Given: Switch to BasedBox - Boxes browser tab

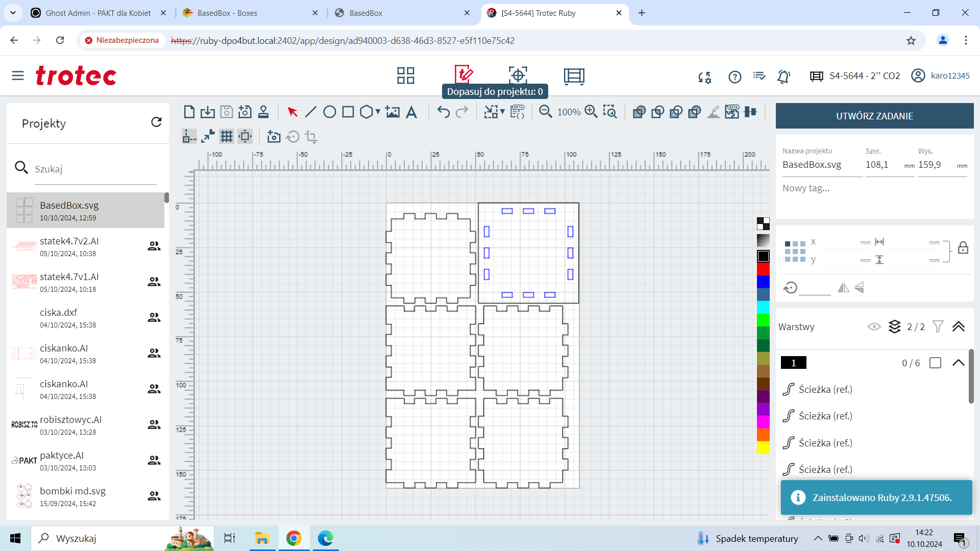Looking at the screenshot, I should (x=250, y=13).
